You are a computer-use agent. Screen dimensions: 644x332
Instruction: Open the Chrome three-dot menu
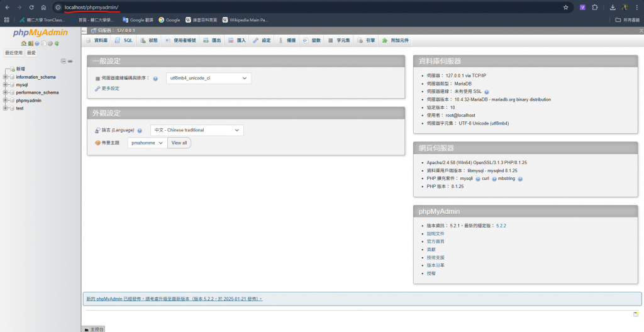pos(636,8)
